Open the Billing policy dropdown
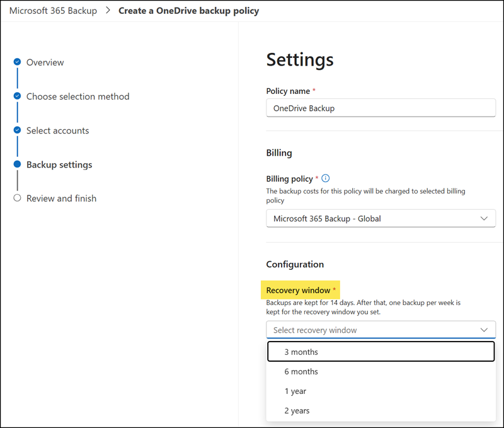 point(381,219)
